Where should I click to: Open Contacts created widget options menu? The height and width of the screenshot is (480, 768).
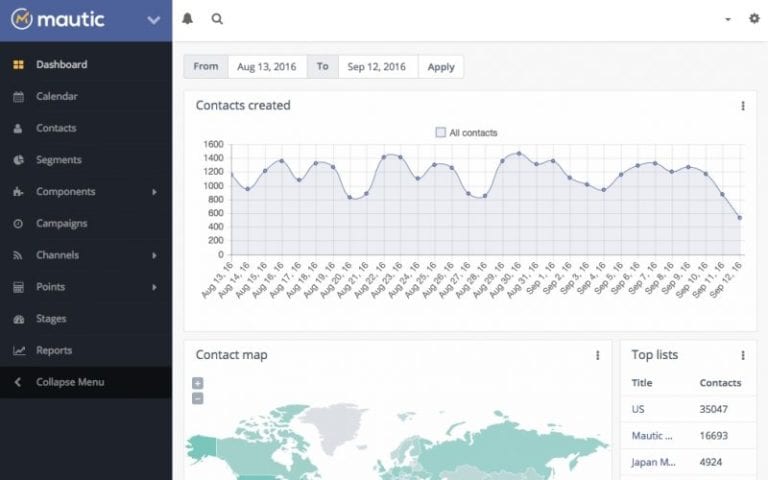742,106
